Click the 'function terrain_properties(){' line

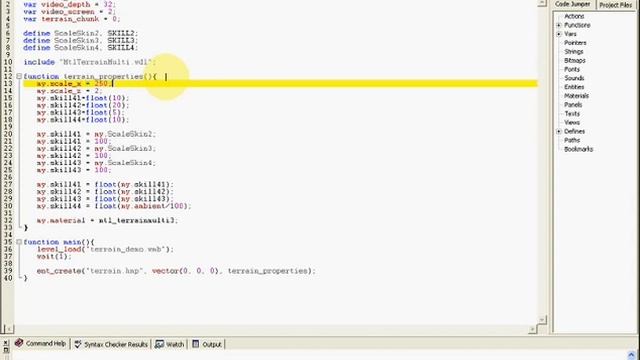tap(90, 76)
